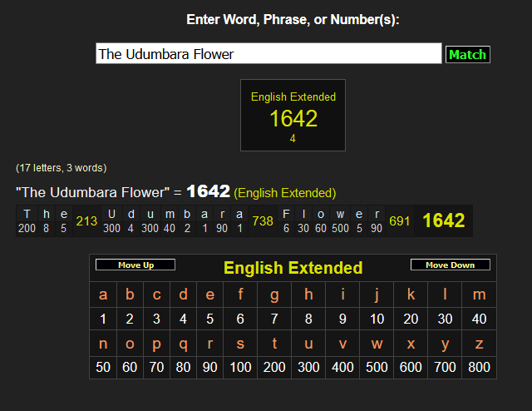
Task: Click the word sum 213 in breakdown
Action: click(86, 221)
